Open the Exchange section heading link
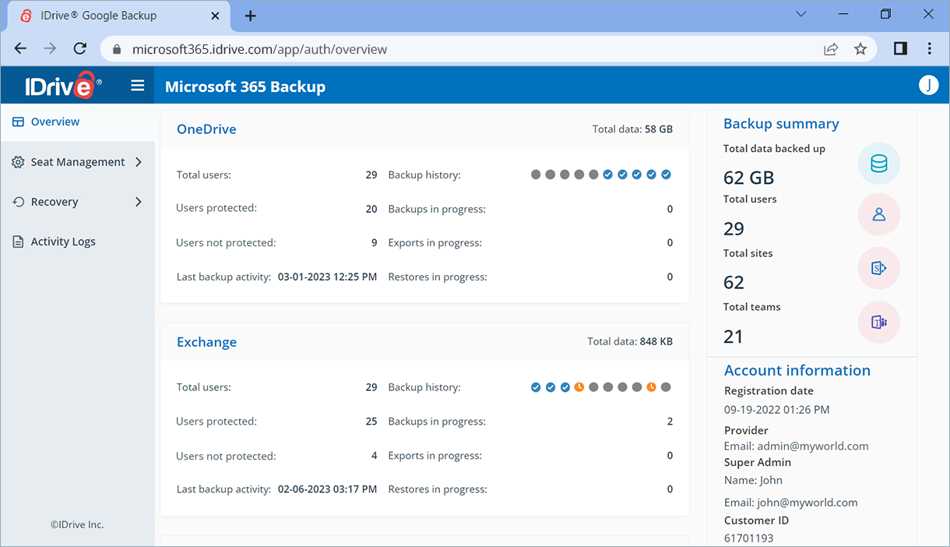Screen dimensions: 950x547 coord(207,342)
